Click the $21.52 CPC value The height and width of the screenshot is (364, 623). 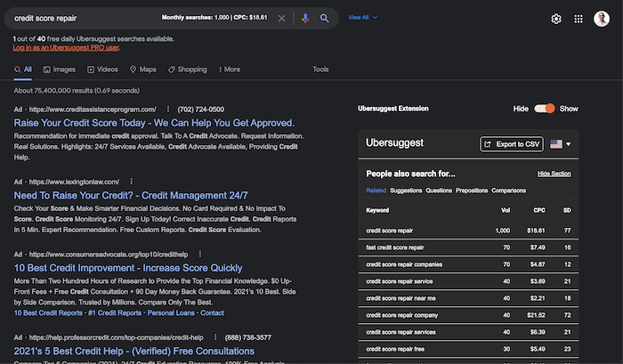(536, 316)
